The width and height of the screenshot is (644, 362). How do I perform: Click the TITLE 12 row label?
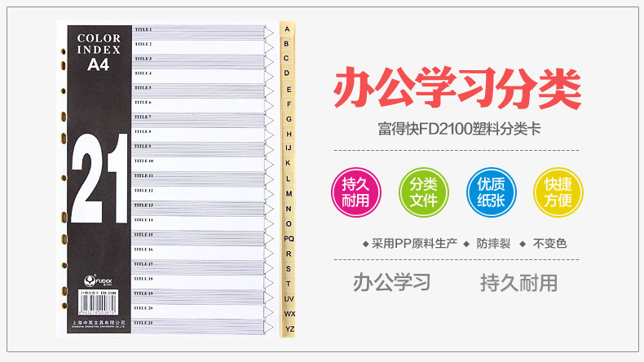click(143, 191)
